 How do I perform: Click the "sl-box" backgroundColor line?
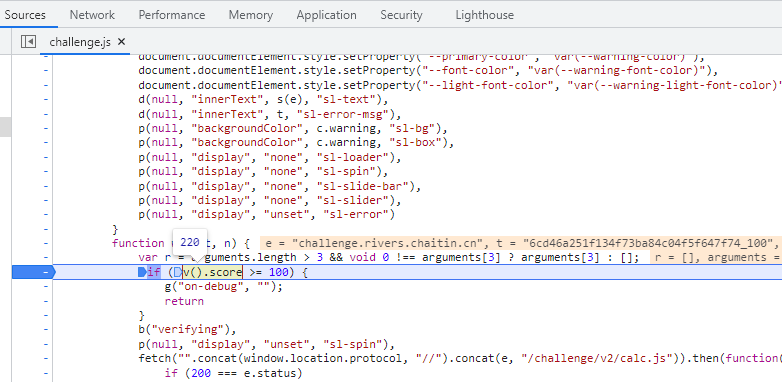(296, 143)
